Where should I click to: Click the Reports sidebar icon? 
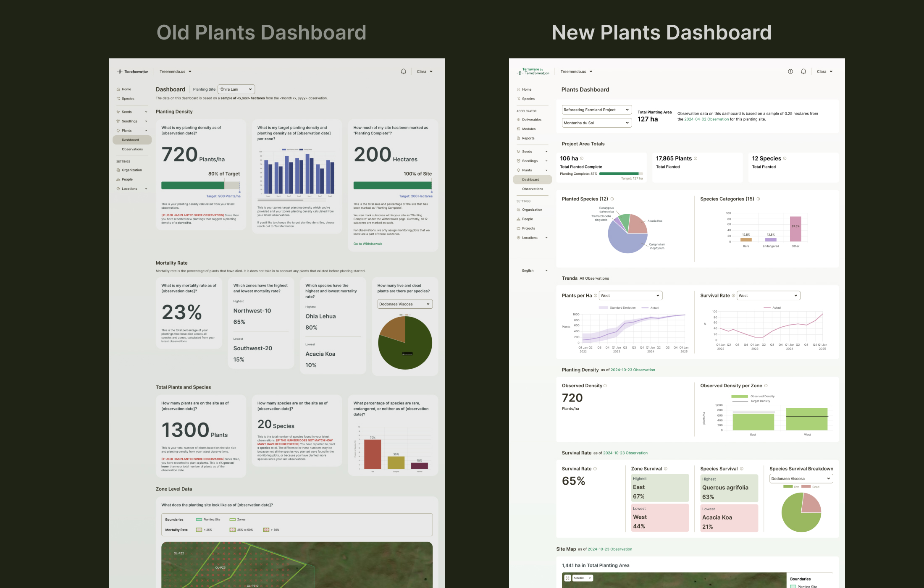pyautogui.click(x=518, y=138)
